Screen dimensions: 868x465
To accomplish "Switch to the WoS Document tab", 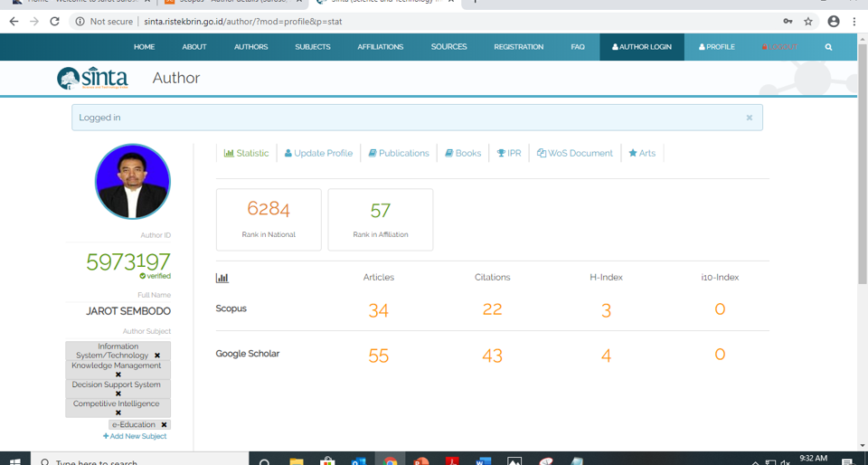I will pos(574,153).
